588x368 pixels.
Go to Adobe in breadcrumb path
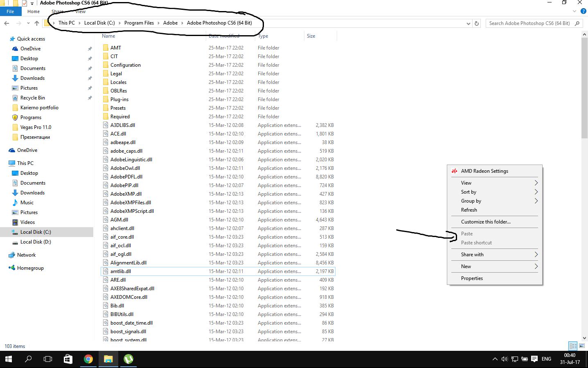pyautogui.click(x=170, y=23)
